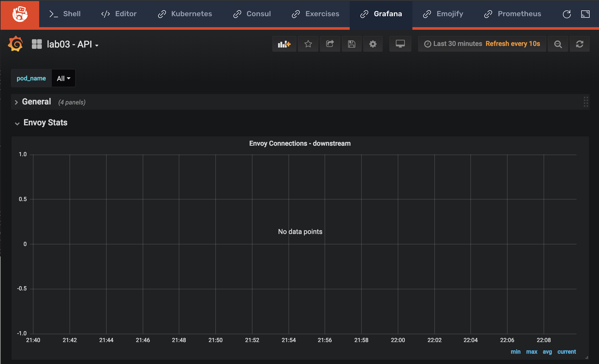Switch to the Editor tab
The image size is (599, 364).
pyautogui.click(x=119, y=14)
